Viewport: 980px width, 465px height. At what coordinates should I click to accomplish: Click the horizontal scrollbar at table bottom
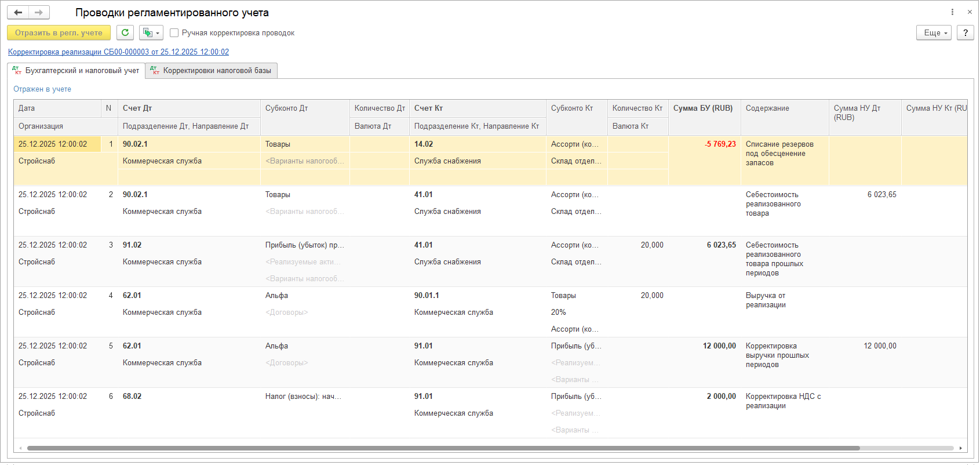(443, 448)
